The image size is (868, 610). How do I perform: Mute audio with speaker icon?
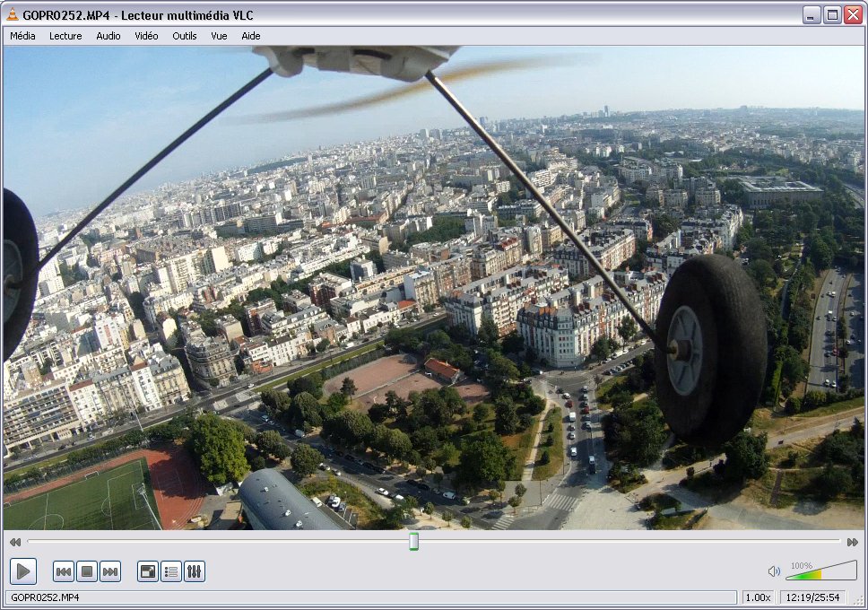(x=774, y=571)
